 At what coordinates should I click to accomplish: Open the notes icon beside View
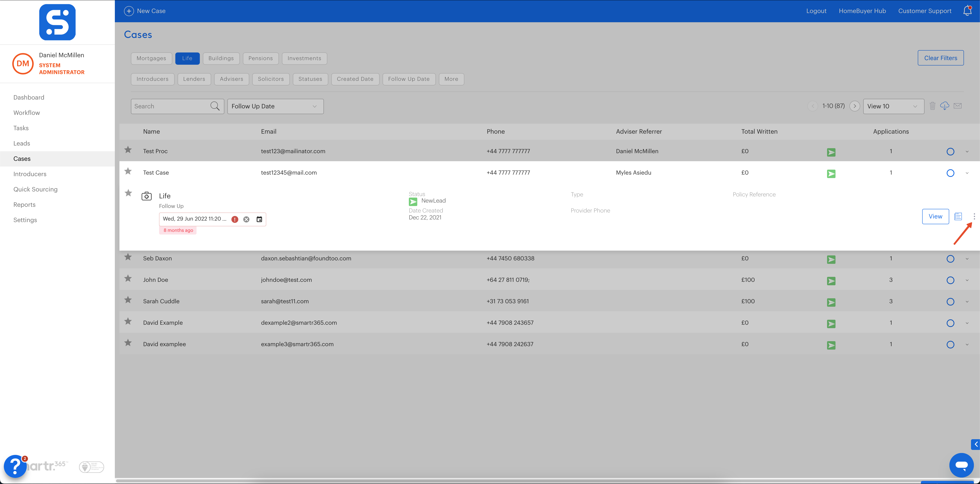click(958, 217)
